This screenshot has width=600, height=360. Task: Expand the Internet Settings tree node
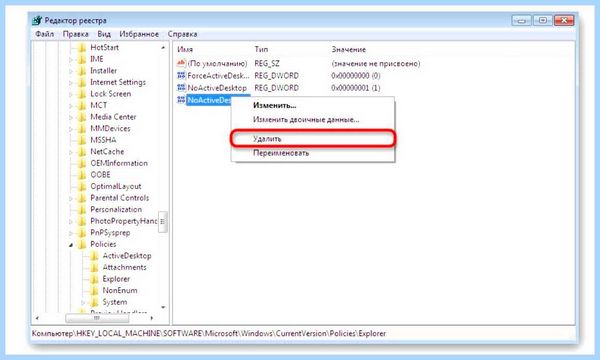pyautogui.click(x=71, y=83)
